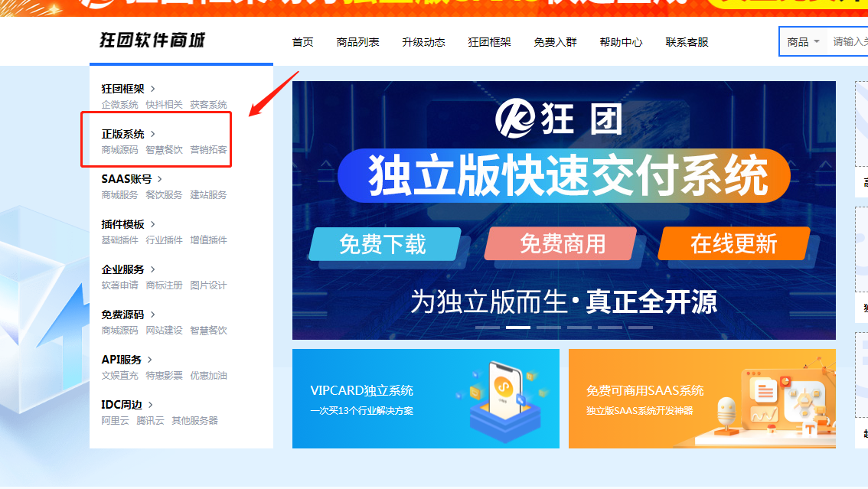
Task: Go to 商品列表 in top navigation
Action: point(357,42)
